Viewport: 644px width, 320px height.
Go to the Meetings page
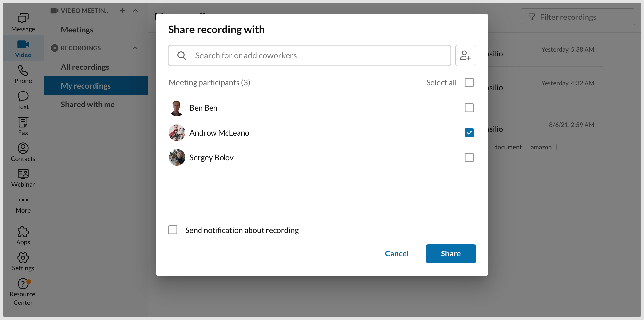(77, 30)
